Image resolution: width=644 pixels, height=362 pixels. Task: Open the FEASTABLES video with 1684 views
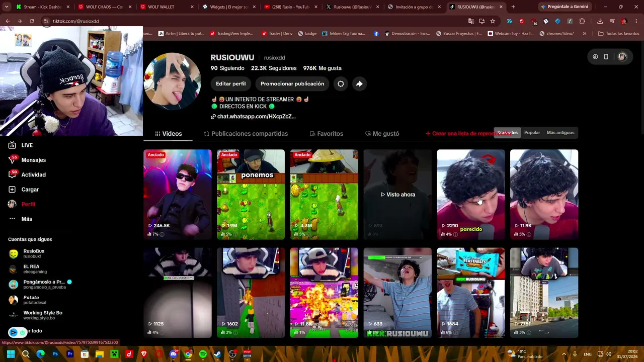471,293
